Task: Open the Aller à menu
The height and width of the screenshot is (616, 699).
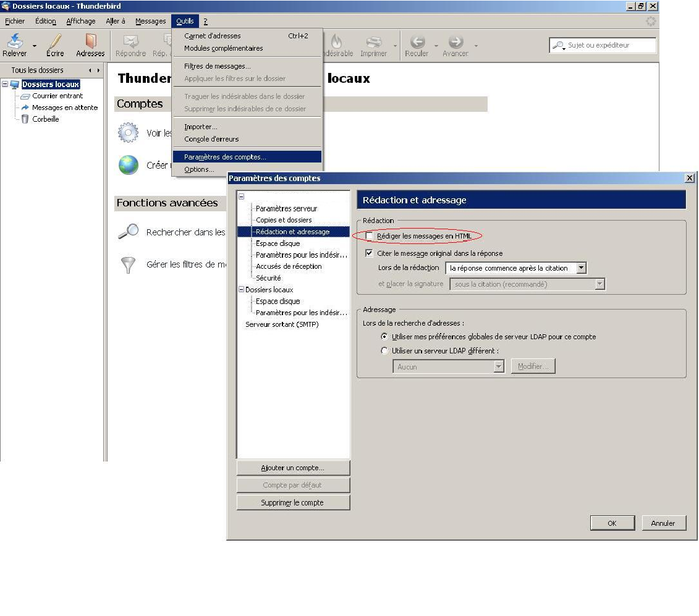Action: click(x=116, y=21)
